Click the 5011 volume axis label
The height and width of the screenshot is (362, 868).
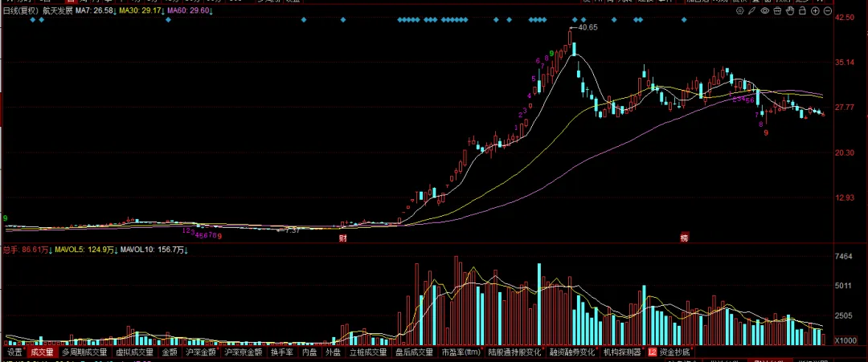point(843,286)
